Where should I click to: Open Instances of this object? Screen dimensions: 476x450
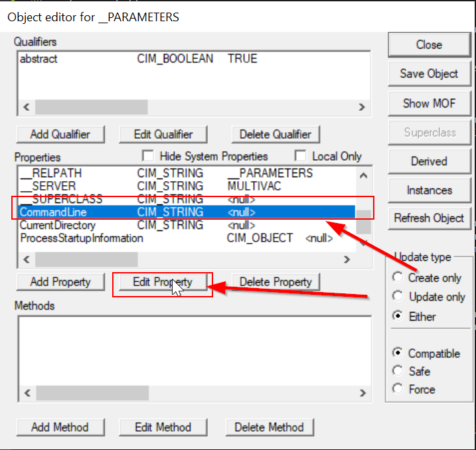[x=429, y=190]
